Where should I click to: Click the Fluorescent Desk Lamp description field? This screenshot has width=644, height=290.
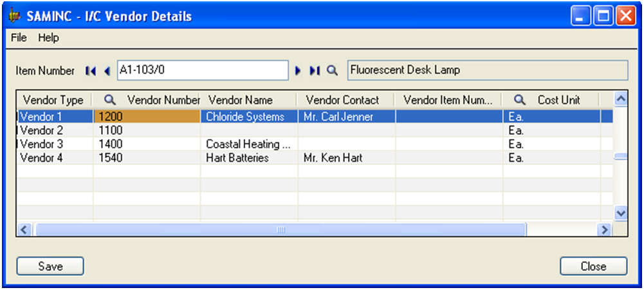[488, 70]
